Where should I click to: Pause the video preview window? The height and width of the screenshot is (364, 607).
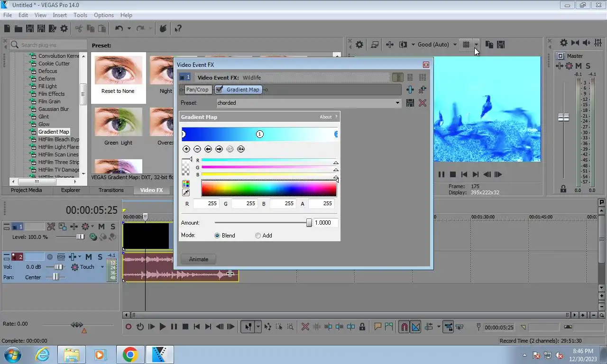coord(441,174)
